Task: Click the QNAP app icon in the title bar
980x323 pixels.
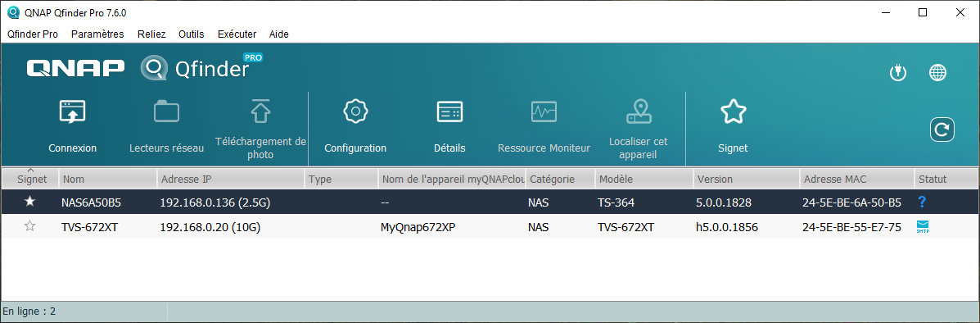Action: (12, 12)
